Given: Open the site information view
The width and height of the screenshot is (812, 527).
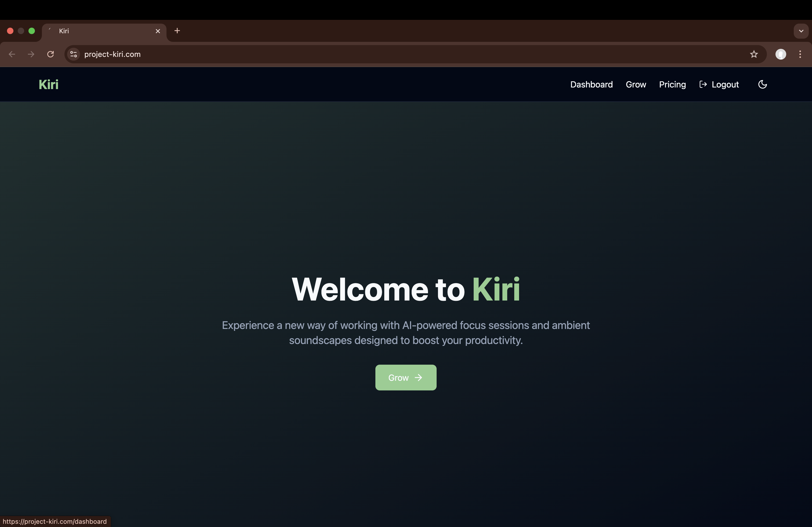Looking at the screenshot, I should click(73, 54).
